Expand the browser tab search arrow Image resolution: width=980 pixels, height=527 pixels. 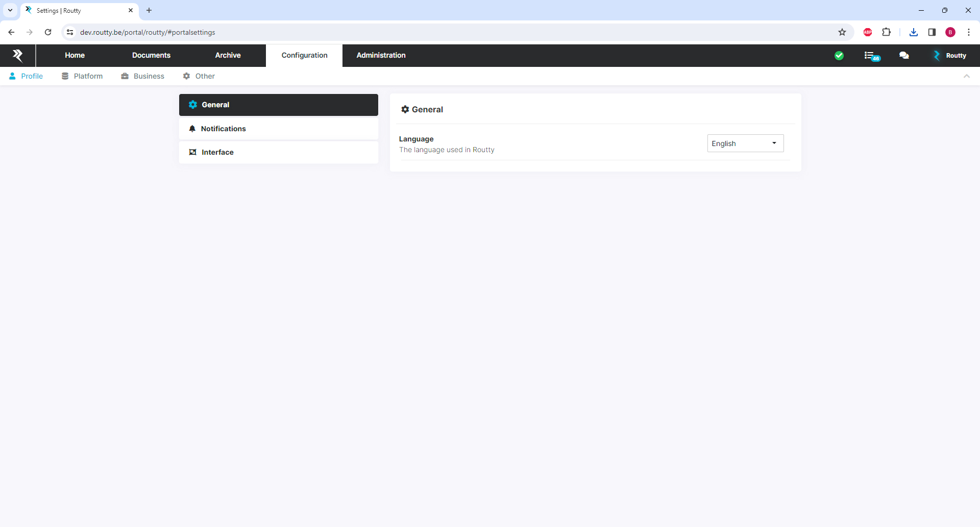pos(10,10)
